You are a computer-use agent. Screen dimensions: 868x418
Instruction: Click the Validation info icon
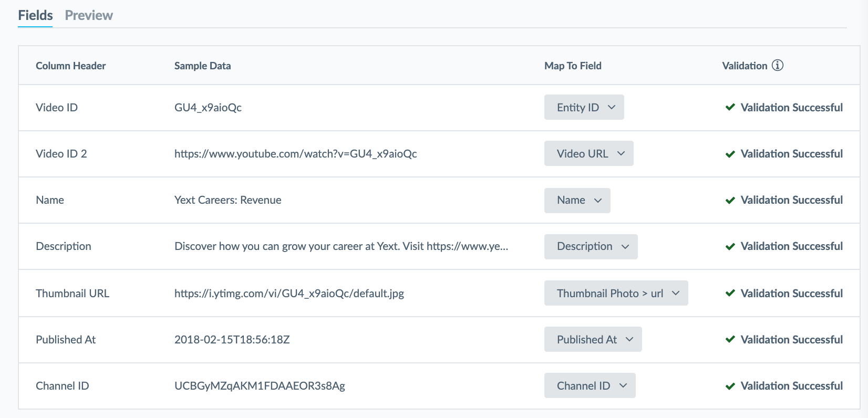point(778,65)
